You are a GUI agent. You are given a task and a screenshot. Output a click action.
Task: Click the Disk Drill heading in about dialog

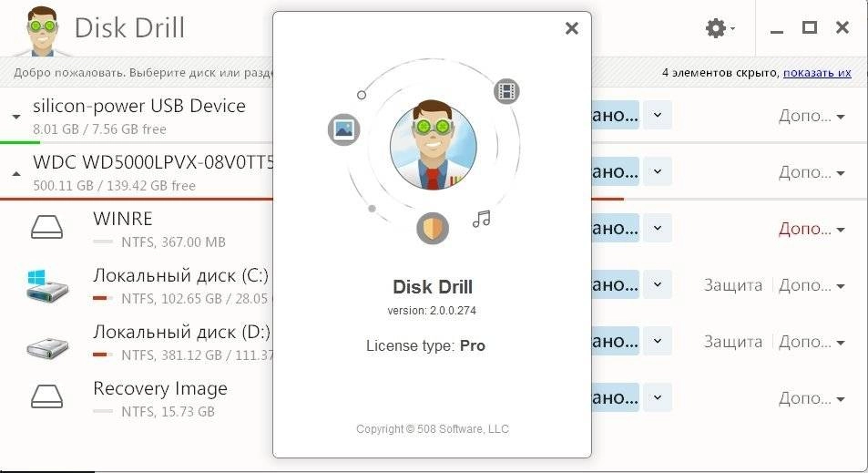coord(433,287)
